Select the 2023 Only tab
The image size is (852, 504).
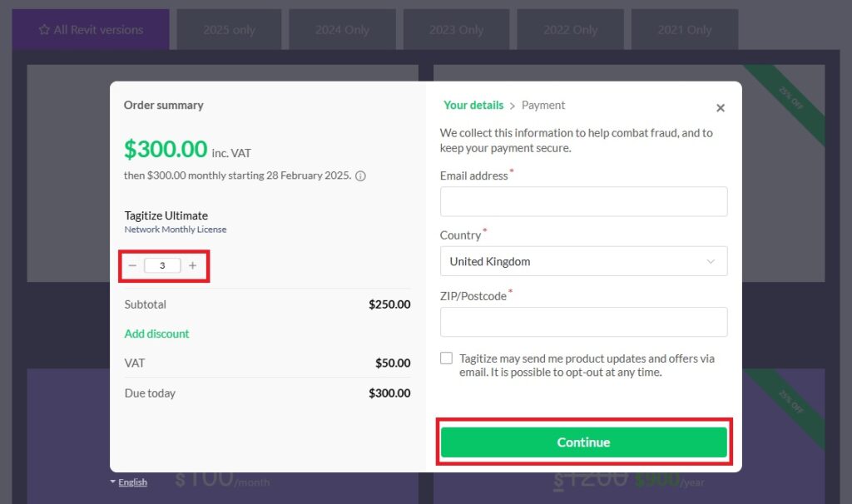click(x=456, y=30)
